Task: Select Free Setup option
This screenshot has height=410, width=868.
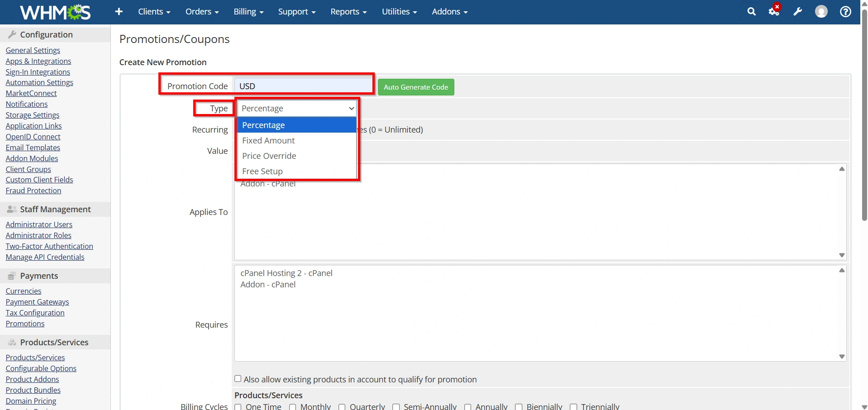Action: (x=297, y=171)
